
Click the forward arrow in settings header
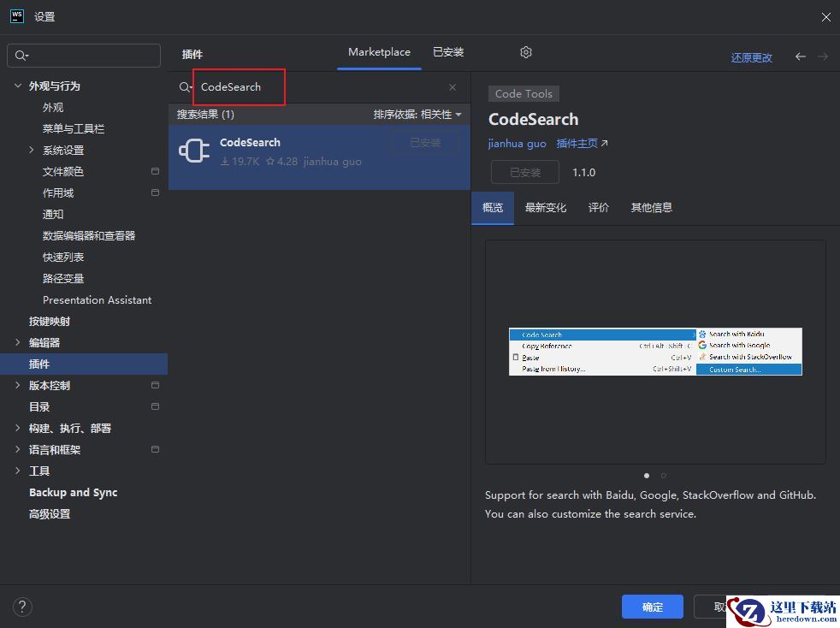click(823, 56)
